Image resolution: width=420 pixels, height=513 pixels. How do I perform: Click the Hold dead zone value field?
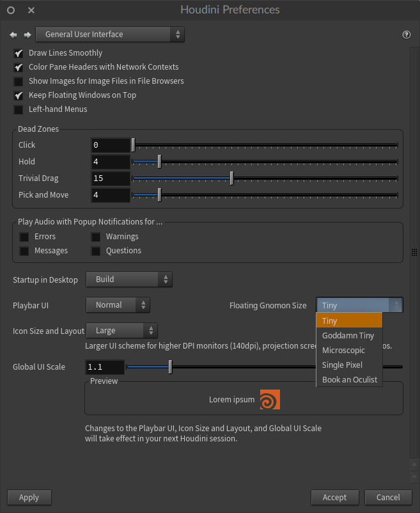111,162
